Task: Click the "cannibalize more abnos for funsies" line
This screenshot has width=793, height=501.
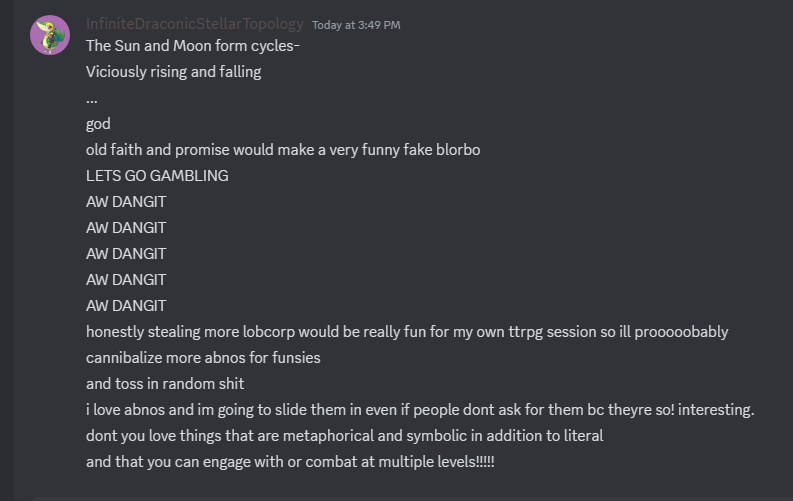Action: [x=203, y=358]
